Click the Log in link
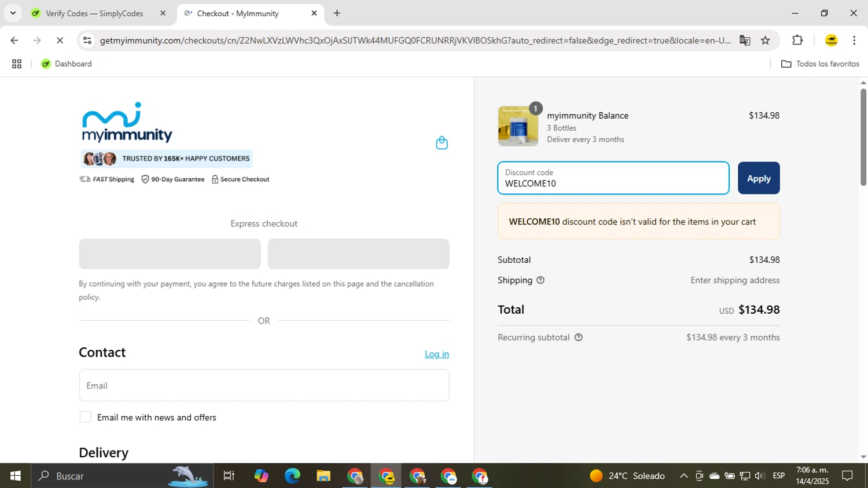This screenshot has width=868, height=488. [437, 354]
